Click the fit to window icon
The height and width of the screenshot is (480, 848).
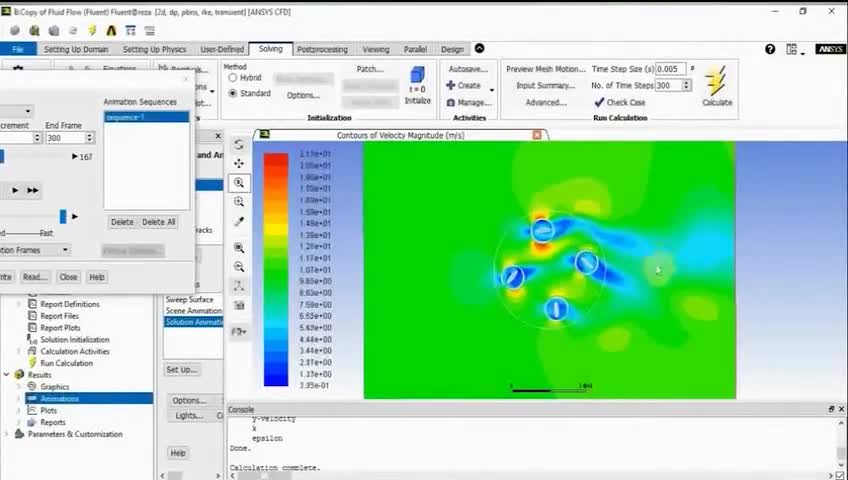click(238, 248)
